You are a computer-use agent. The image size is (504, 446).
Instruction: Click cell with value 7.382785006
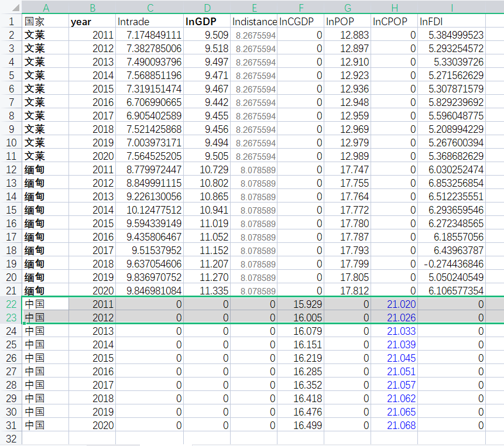coord(150,49)
